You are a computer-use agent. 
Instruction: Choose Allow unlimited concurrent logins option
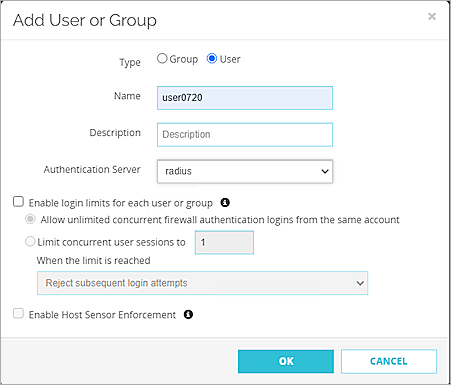[x=30, y=219]
